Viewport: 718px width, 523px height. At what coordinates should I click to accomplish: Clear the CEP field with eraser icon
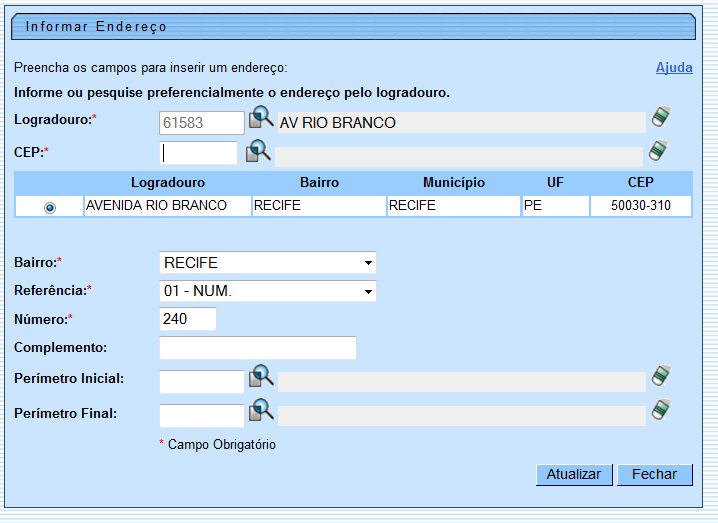[657, 151]
